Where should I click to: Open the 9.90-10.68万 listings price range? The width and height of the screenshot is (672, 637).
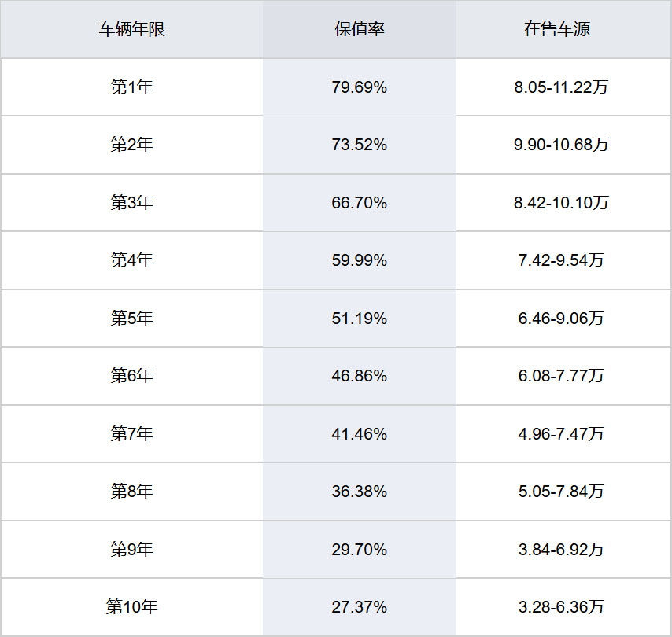561,145
